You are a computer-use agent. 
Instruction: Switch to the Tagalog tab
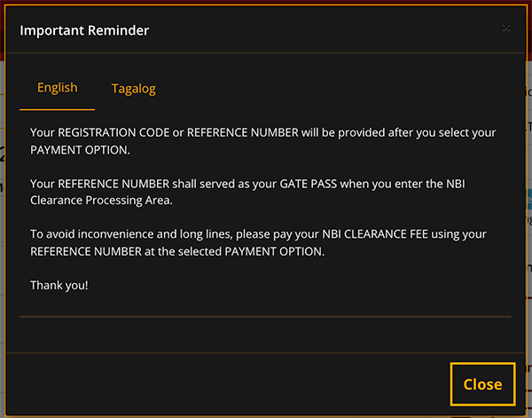coord(134,89)
